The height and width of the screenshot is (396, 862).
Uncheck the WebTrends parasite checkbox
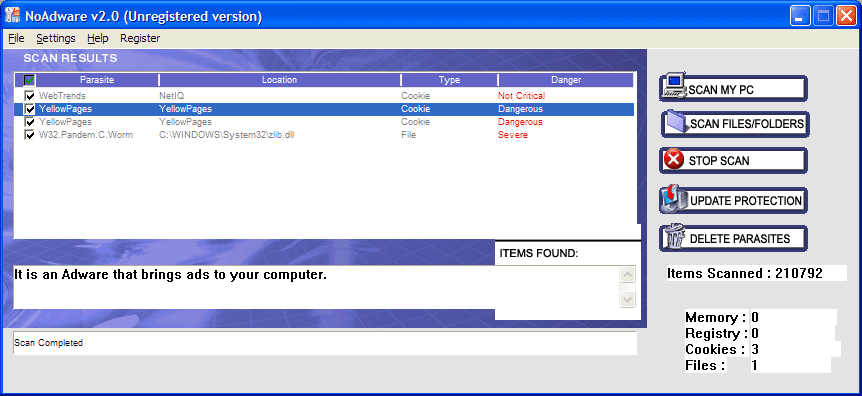click(x=29, y=96)
